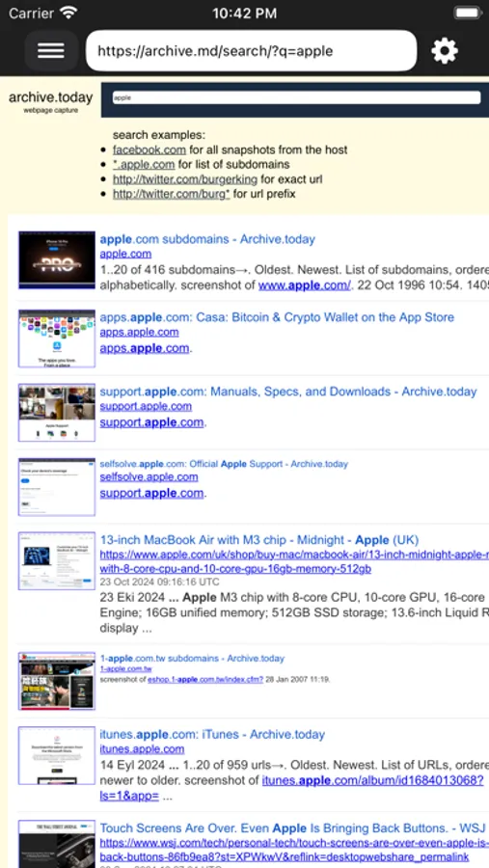Open *.apple.com search example link
The width and height of the screenshot is (489, 868).
click(144, 164)
